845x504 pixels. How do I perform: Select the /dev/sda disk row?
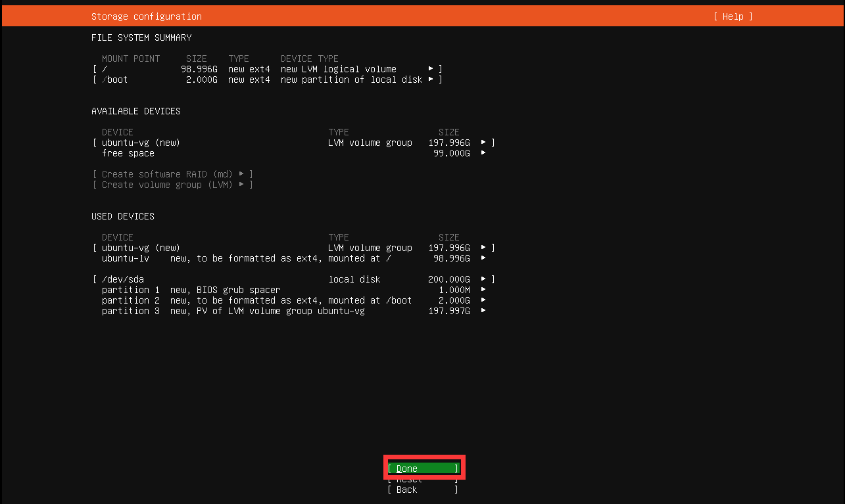(x=294, y=279)
